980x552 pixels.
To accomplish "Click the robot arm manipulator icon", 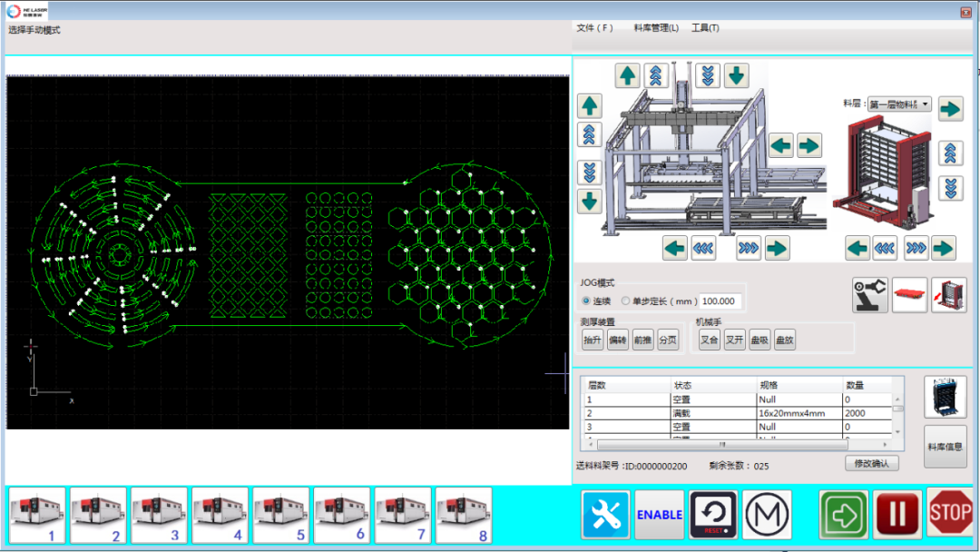I will [x=870, y=296].
